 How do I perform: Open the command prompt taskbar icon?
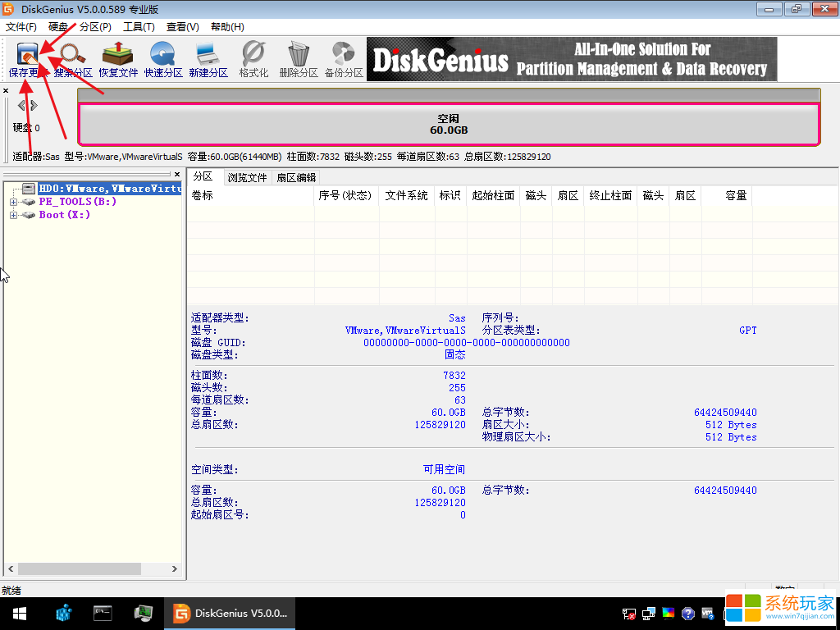pos(103,613)
